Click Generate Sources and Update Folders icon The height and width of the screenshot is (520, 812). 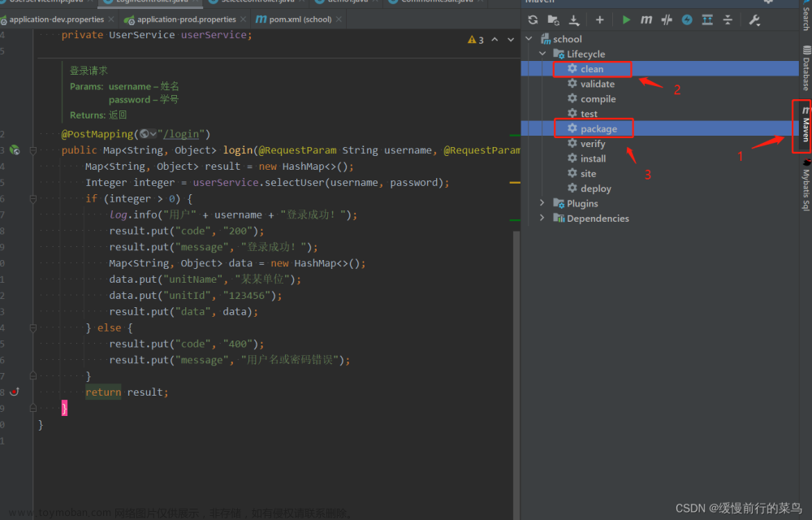[553, 19]
